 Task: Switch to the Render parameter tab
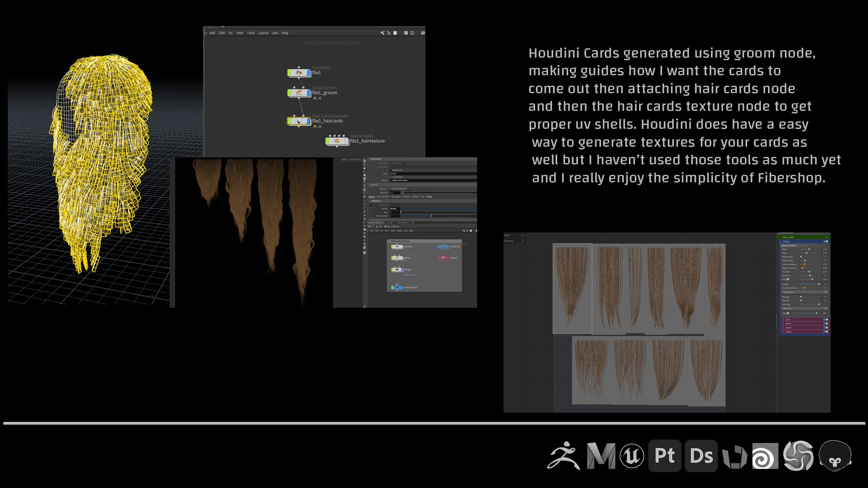429,197
